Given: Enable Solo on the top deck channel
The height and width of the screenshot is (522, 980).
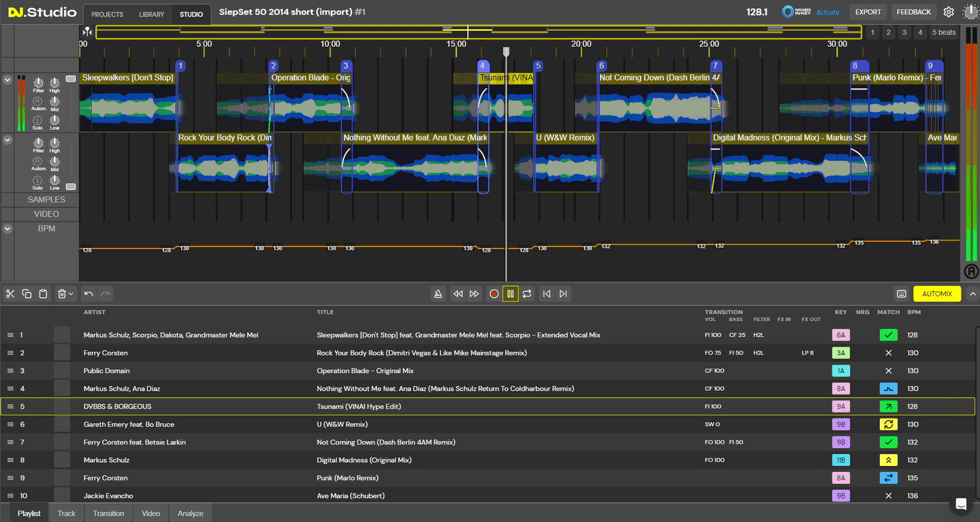Looking at the screenshot, I should tap(38, 121).
